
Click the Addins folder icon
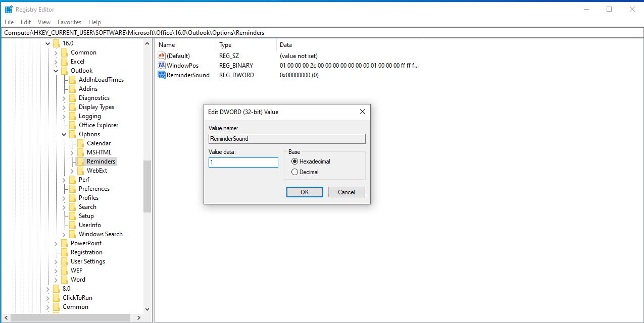[x=72, y=89]
